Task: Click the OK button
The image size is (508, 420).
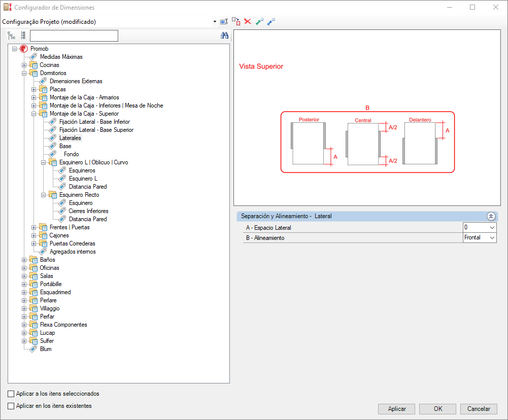Action: pos(437,409)
